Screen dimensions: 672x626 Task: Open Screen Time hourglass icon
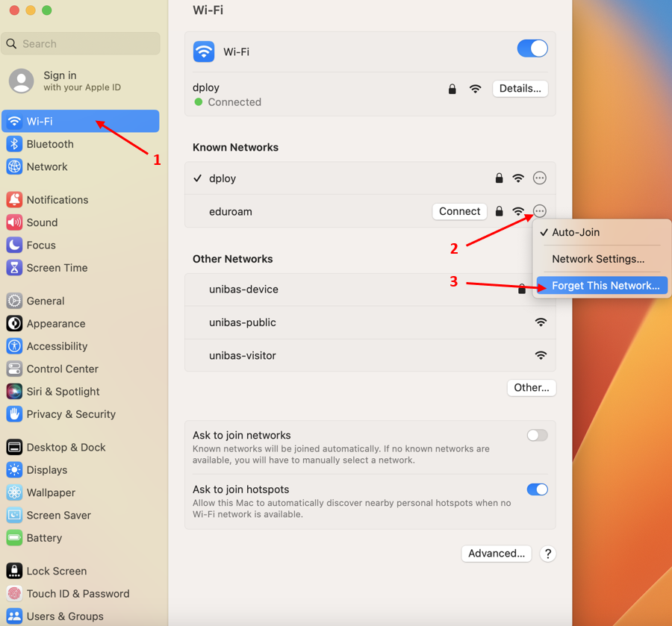[x=14, y=268]
